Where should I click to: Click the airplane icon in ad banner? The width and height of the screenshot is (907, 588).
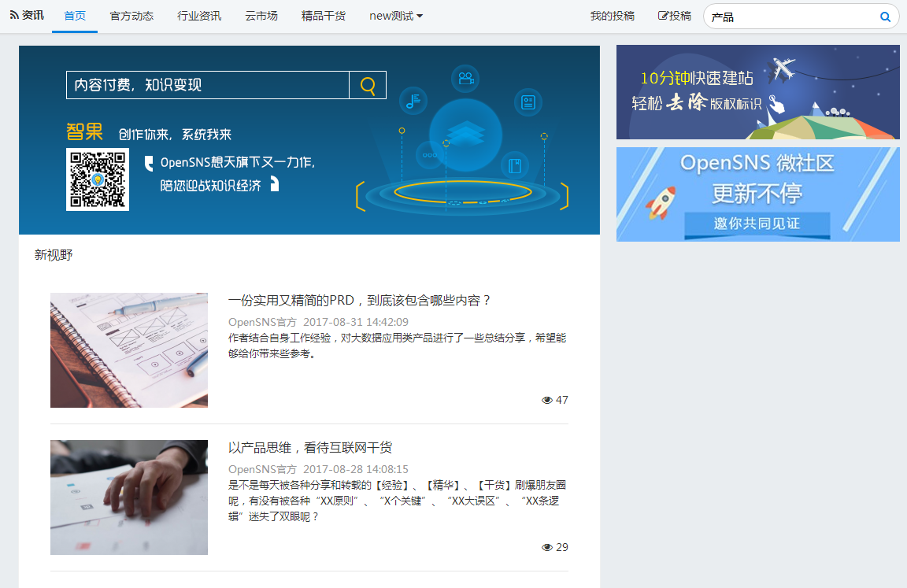click(x=782, y=69)
